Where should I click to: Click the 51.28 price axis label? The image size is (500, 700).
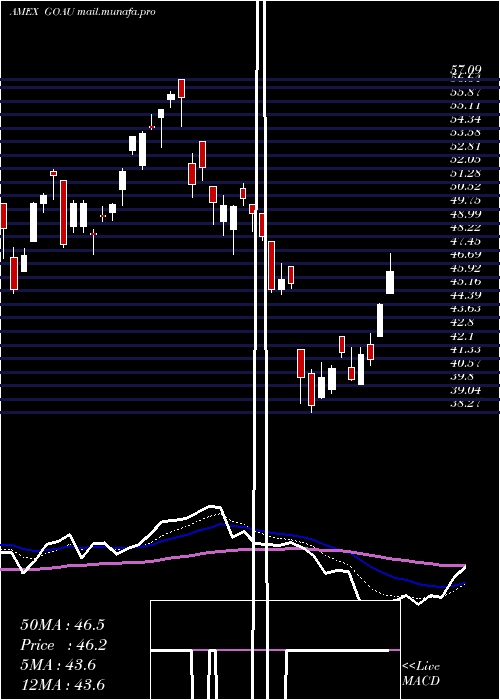465,173
